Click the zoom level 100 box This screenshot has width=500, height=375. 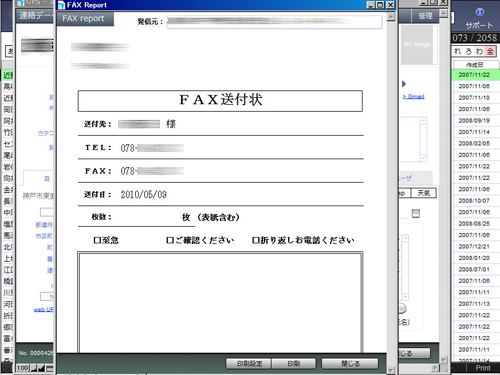(23, 368)
